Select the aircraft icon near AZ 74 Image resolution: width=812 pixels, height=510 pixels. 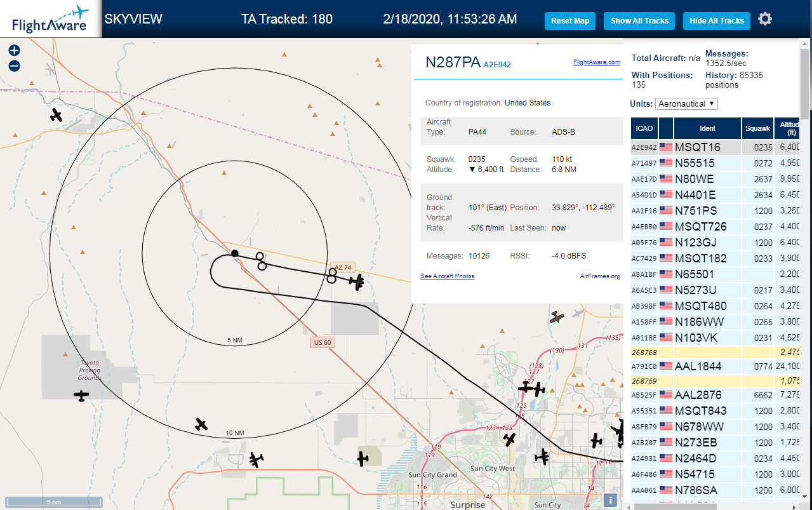pyautogui.click(x=358, y=281)
